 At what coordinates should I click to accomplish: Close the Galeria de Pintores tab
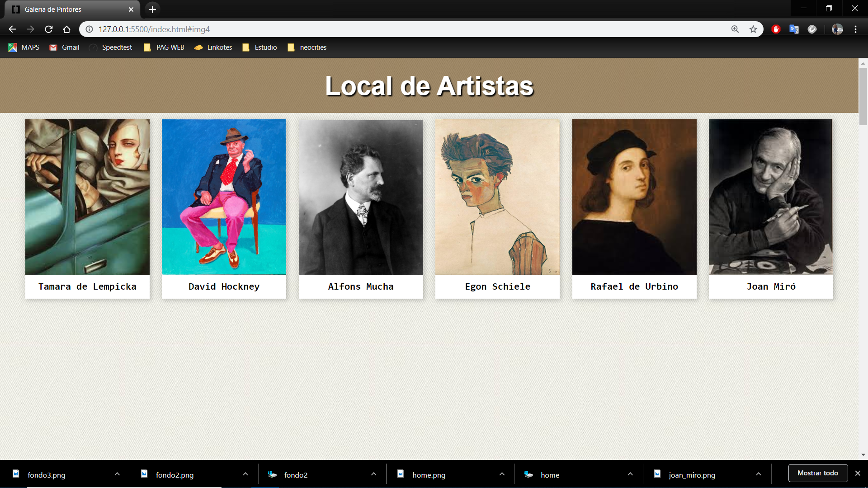pos(131,9)
